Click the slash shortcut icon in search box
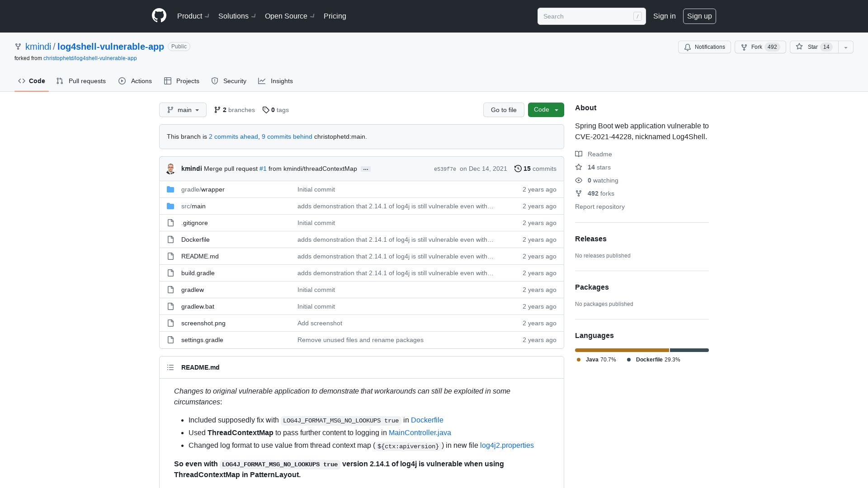 coord(637,16)
